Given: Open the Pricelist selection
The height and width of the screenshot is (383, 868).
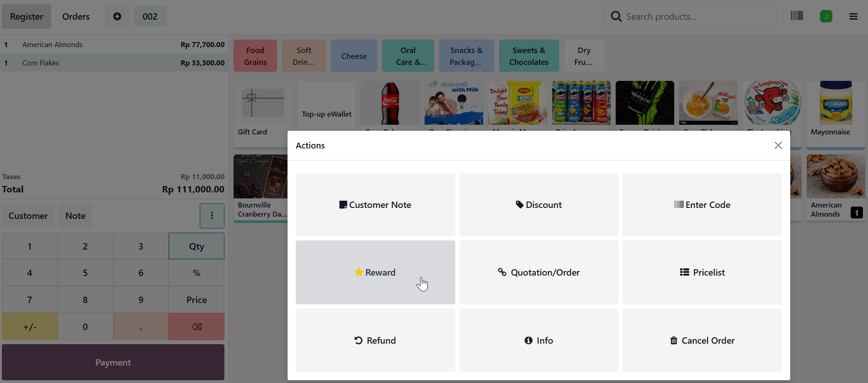Looking at the screenshot, I should 702,272.
